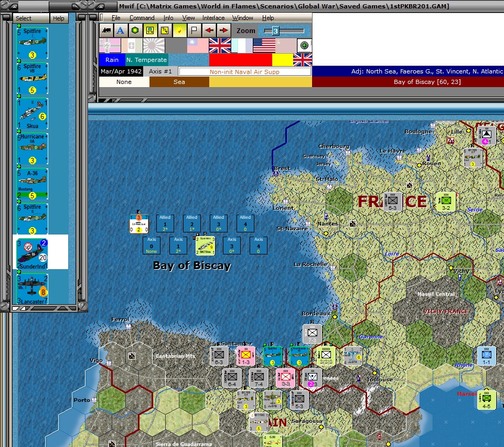Click the Allied 3 sea box
Viewport: 504px width, 447px height.
point(218,223)
